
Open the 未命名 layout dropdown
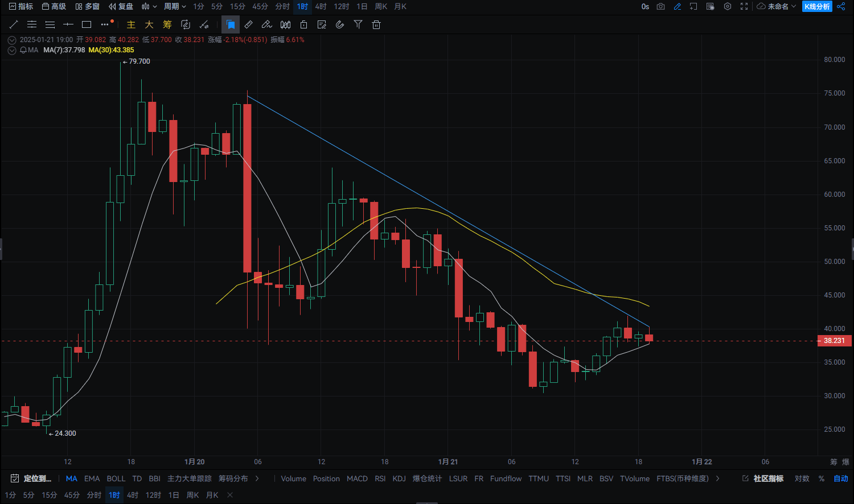click(777, 6)
